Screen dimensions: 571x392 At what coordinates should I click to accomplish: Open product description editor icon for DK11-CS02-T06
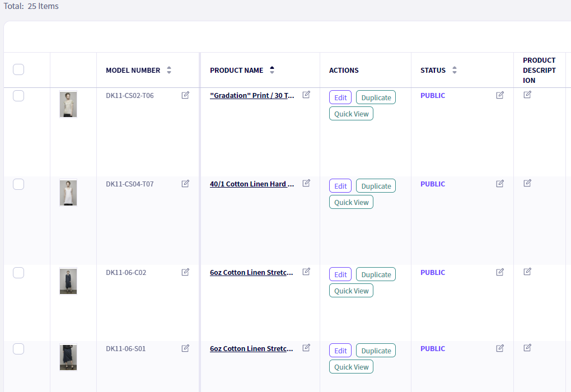[527, 95]
